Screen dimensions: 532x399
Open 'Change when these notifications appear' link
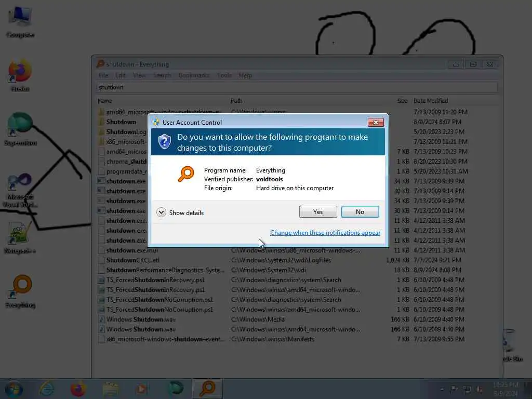coord(325,233)
